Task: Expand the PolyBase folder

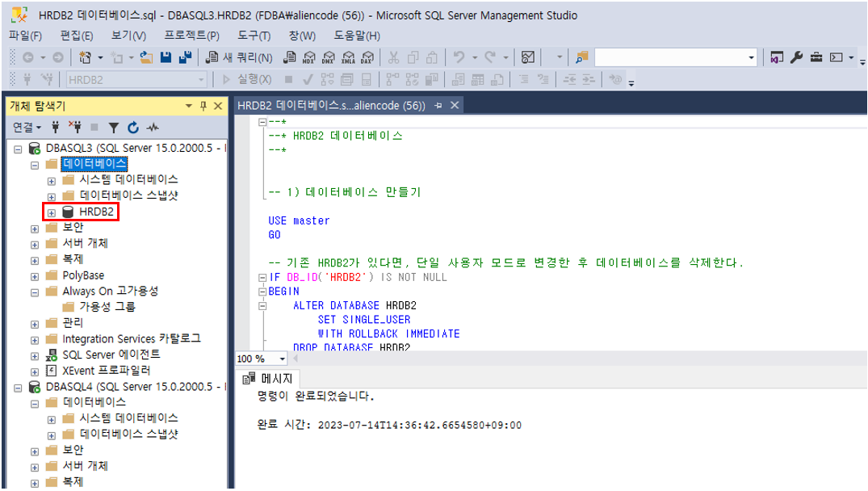Action: (35, 277)
